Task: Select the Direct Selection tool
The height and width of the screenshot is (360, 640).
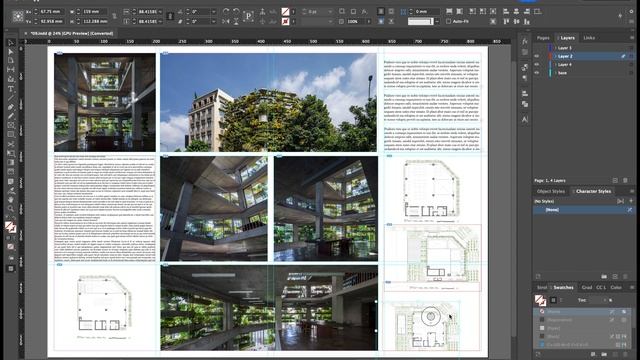Action: (x=11, y=52)
